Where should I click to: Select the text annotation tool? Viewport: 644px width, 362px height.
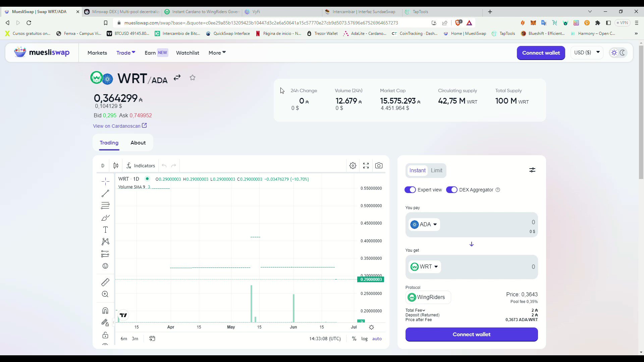click(105, 230)
